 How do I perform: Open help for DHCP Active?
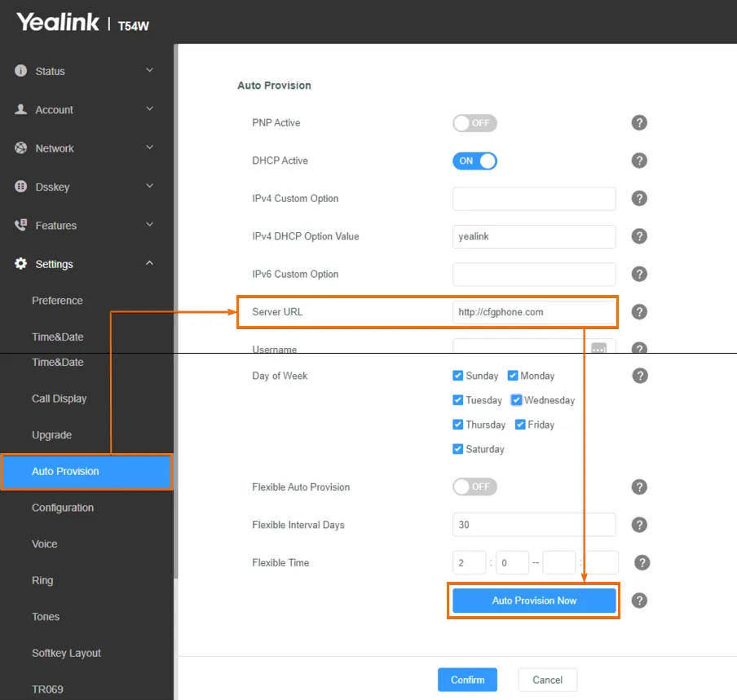(639, 161)
